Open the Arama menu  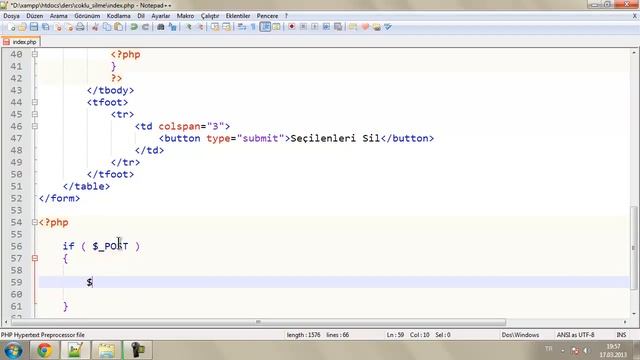pyautogui.click(x=58, y=16)
